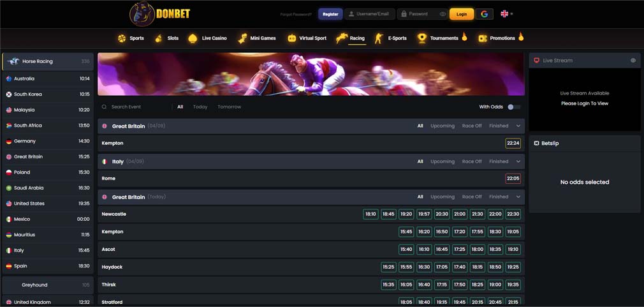Select the All date filter tab
644x307 pixels.
pyautogui.click(x=180, y=107)
